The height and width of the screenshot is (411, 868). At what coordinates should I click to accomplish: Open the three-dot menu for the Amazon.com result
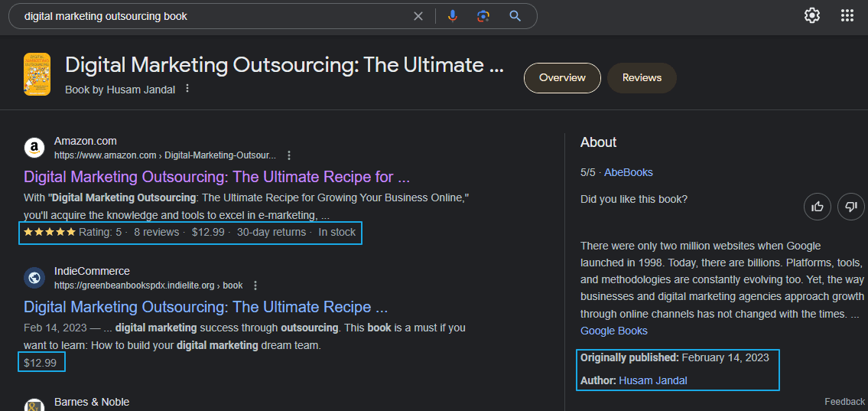[x=289, y=155]
